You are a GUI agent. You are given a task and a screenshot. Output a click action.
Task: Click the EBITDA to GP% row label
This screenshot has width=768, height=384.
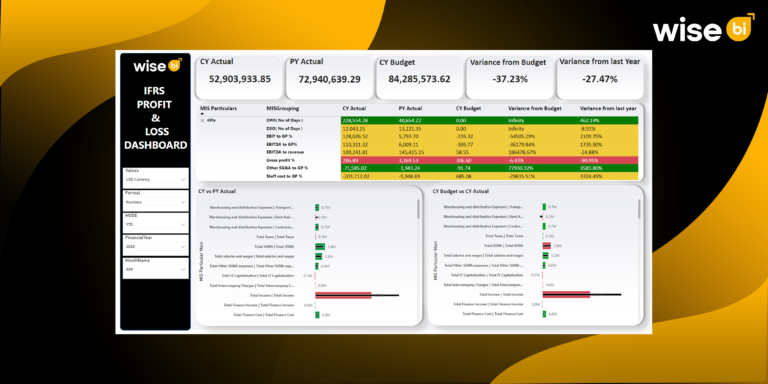pos(281,144)
